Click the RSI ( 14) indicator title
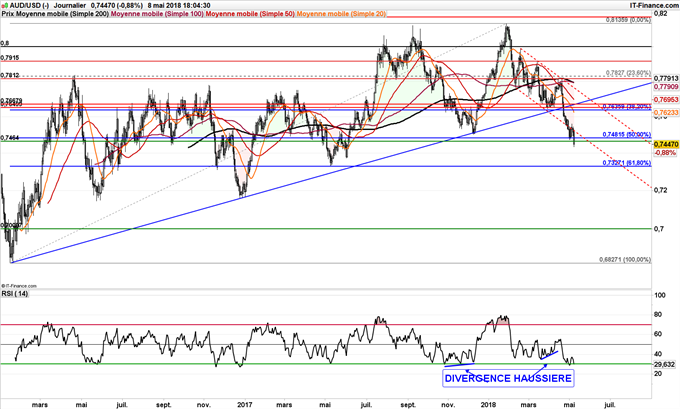This screenshot has height=409, width=680. click(x=15, y=294)
